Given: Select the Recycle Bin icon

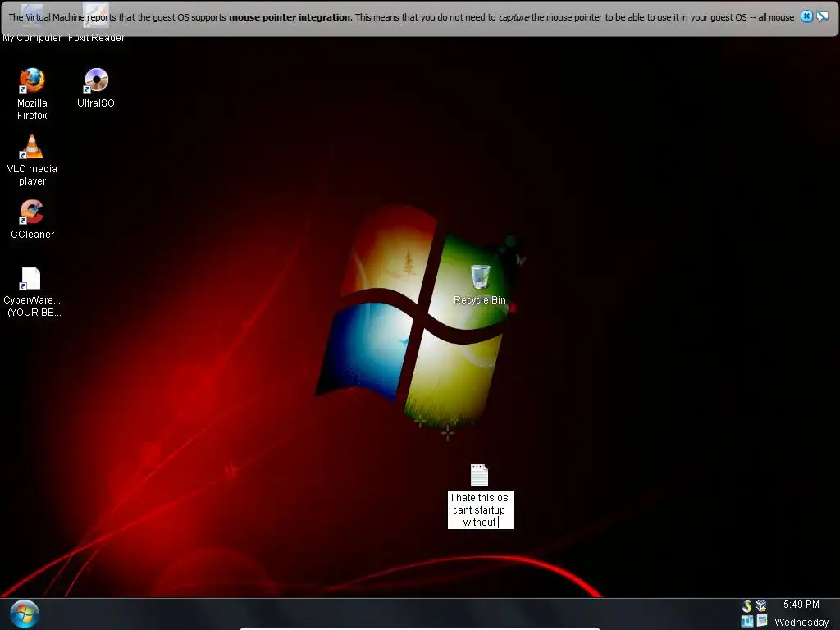Looking at the screenshot, I should [x=480, y=277].
